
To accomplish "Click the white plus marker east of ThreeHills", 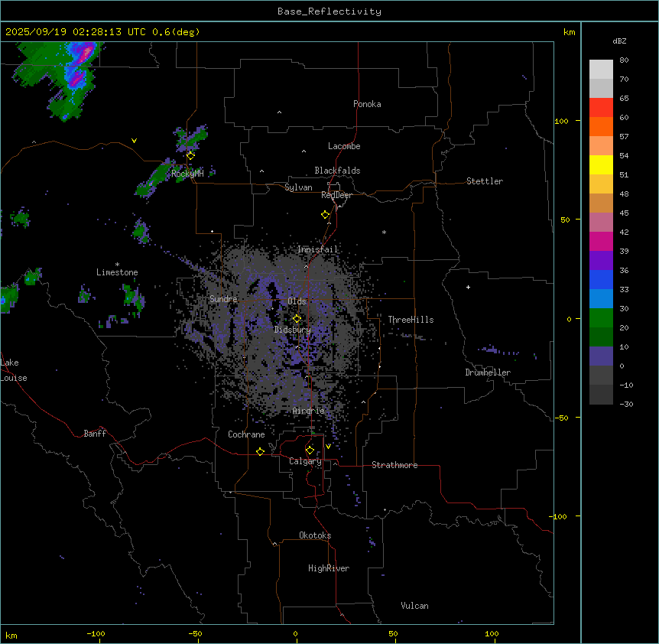I will 468,287.
